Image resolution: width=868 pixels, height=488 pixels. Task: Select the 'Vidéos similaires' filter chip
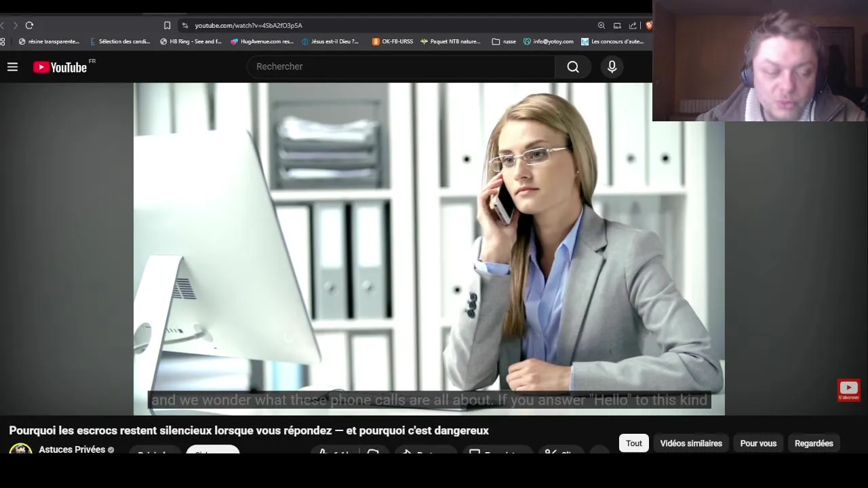tap(691, 443)
